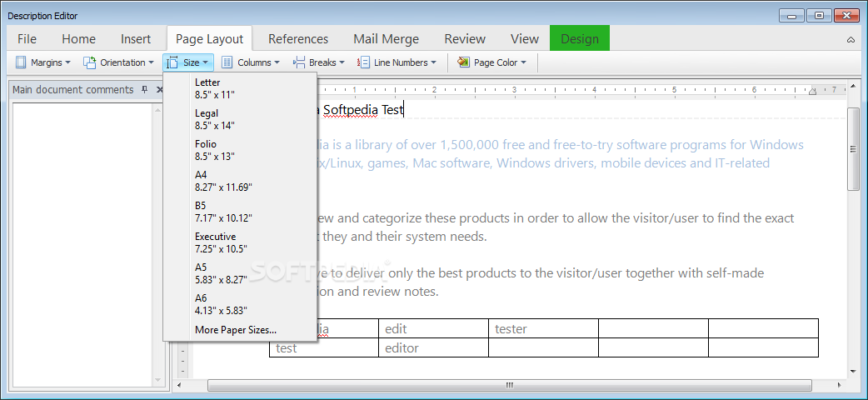Screen dimensions: 868x400
Task: Open More Paper Sizes...
Action: [x=240, y=330]
